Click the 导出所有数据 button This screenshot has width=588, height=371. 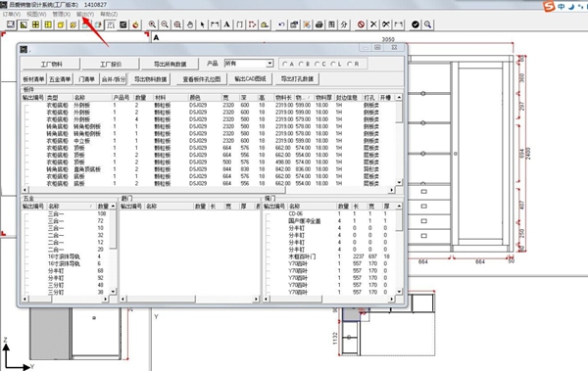[x=170, y=64]
